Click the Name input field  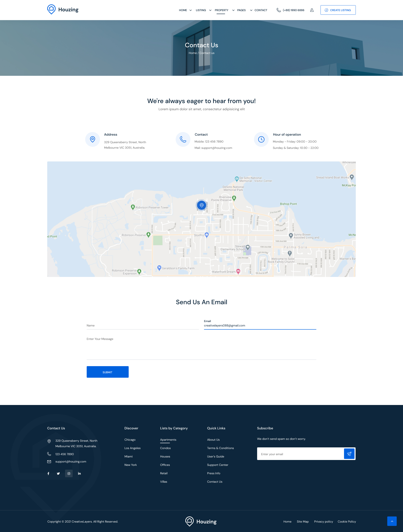point(143,325)
